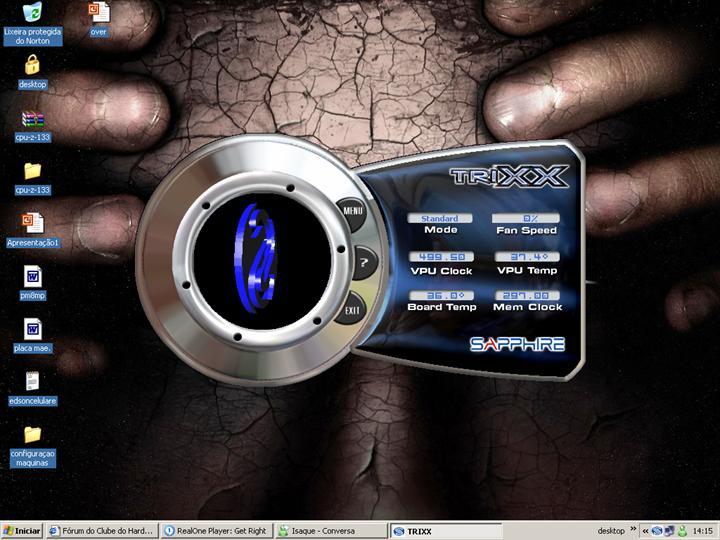The width and height of the screenshot is (720, 540).
Task: Click the VPU Temp 37.4 readout
Action: coord(527,257)
